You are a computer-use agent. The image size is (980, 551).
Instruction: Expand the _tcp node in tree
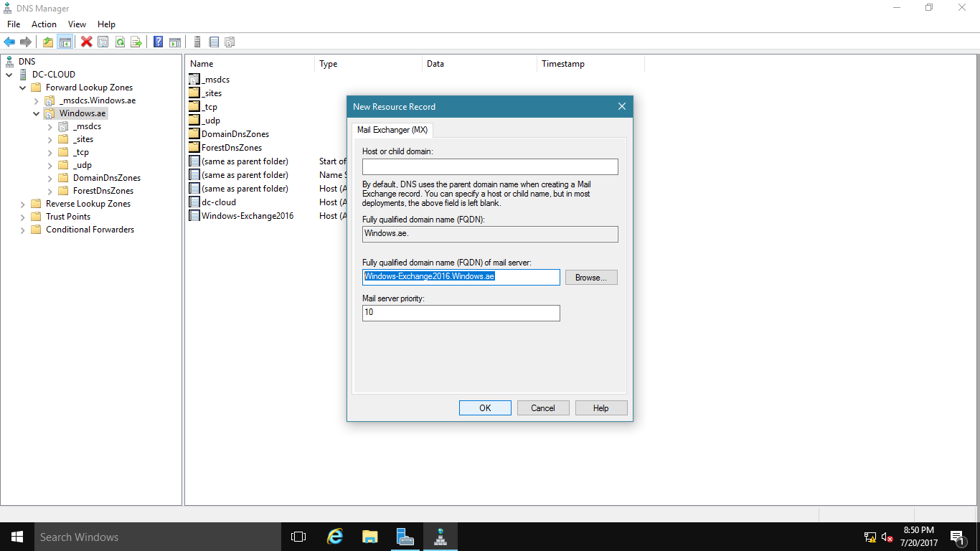point(50,152)
